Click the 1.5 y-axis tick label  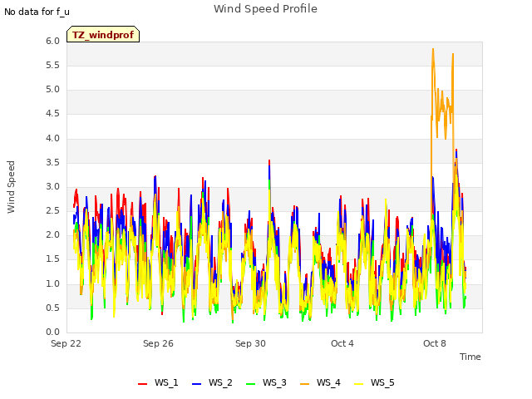(52, 259)
